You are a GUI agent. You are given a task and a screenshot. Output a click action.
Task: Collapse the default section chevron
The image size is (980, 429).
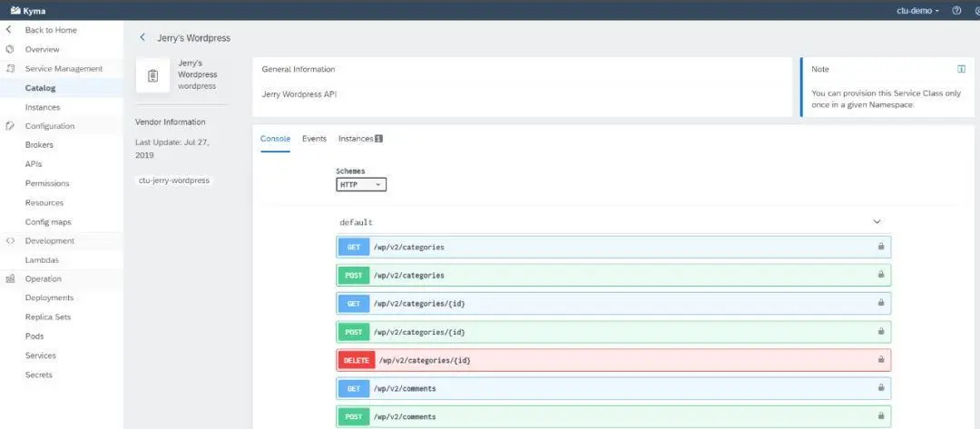877,221
